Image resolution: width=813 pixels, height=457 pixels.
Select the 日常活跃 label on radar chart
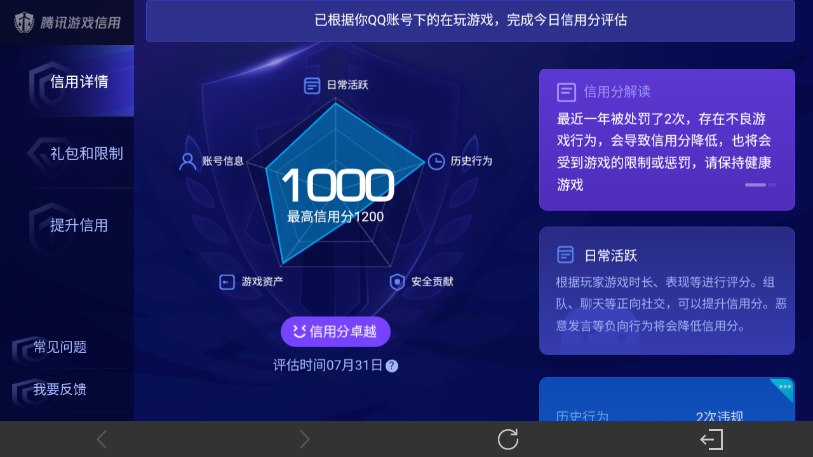coord(347,85)
